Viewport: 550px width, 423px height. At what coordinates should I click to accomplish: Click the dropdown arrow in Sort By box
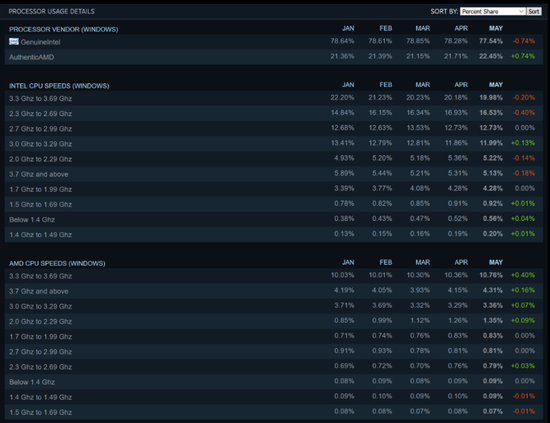[521, 12]
